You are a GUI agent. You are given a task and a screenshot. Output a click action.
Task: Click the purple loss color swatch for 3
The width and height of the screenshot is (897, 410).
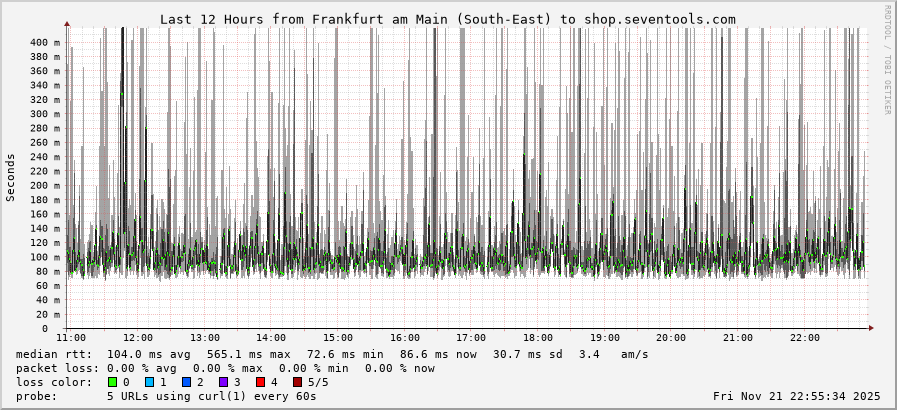pyautogui.click(x=223, y=382)
